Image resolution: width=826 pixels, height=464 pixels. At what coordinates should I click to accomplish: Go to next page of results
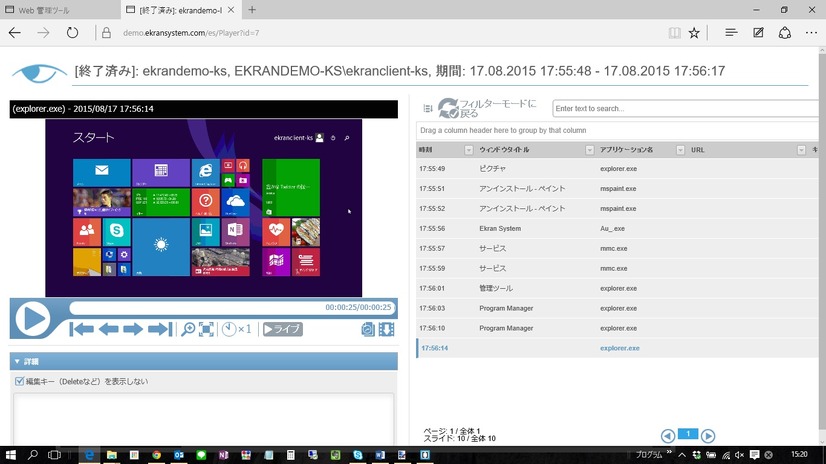(x=708, y=436)
